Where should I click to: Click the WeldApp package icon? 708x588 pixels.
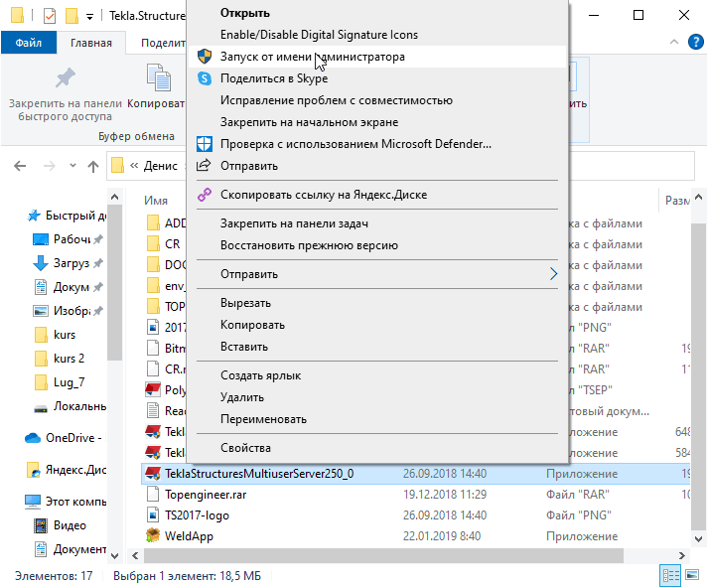coord(153,535)
